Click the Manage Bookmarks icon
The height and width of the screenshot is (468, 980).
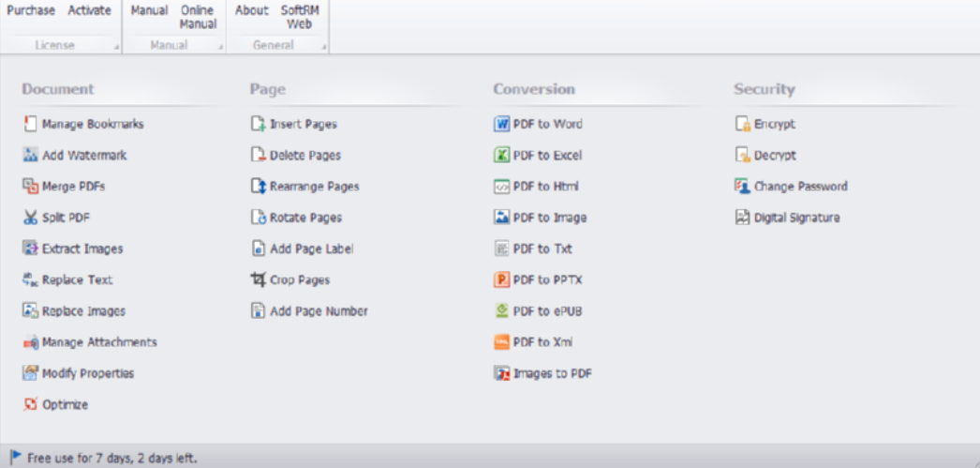click(x=30, y=124)
